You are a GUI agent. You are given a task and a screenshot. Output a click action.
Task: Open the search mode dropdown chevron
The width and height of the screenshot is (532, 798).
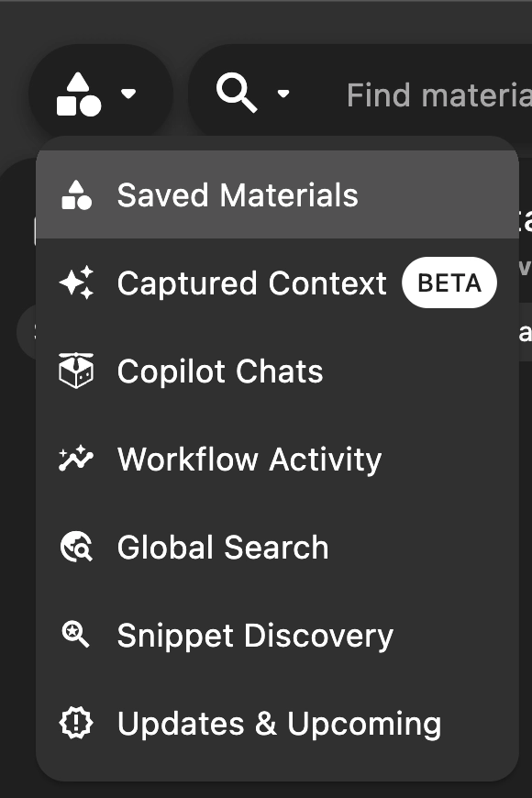283,94
